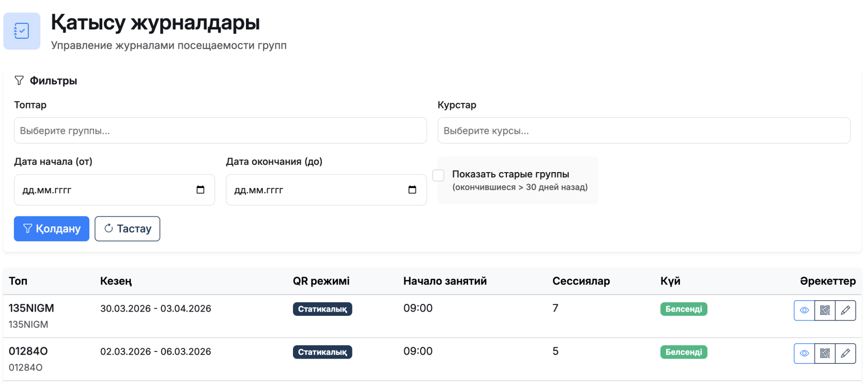The height and width of the screenshot is (384, 868).
Task: Click the Дата начала date field
Action: [x=103, y=190]
